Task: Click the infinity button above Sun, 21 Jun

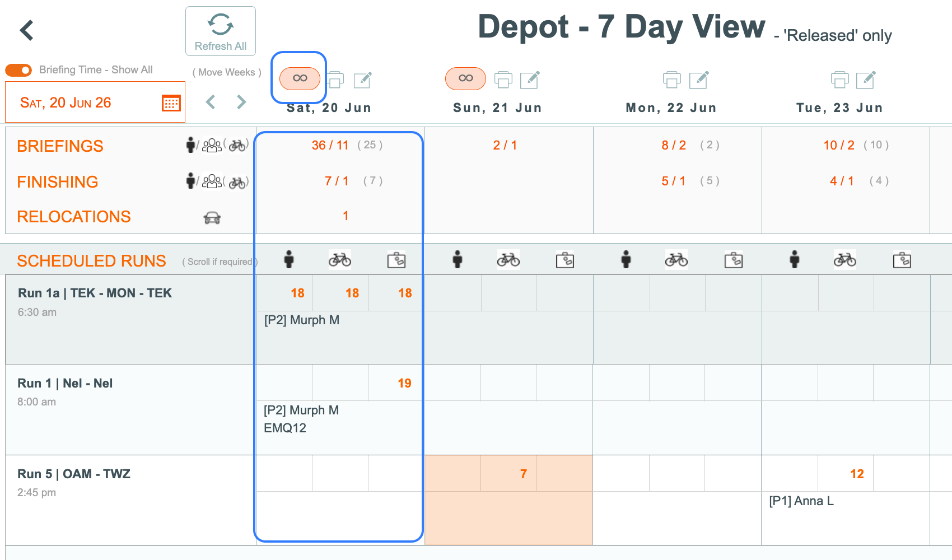Action: point(465,78)
